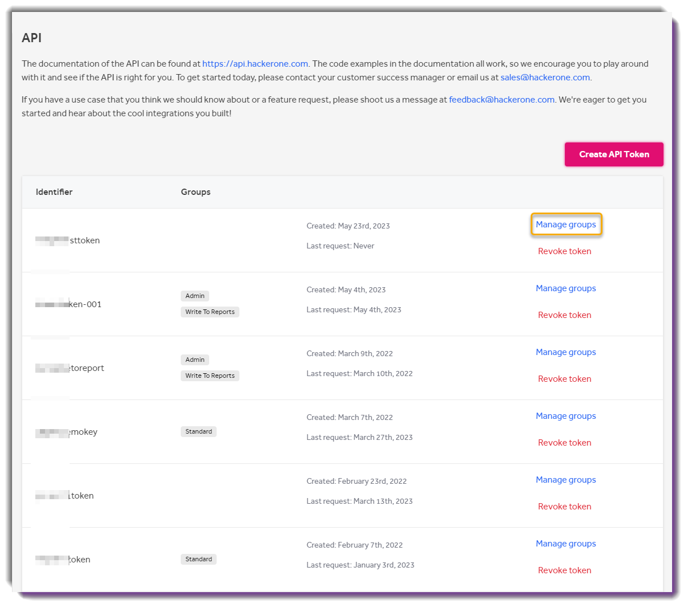Viewport: 696px width, 616px height.
Task: Select the identifier ending in ken-001
Action: click(x=68, y=304)
